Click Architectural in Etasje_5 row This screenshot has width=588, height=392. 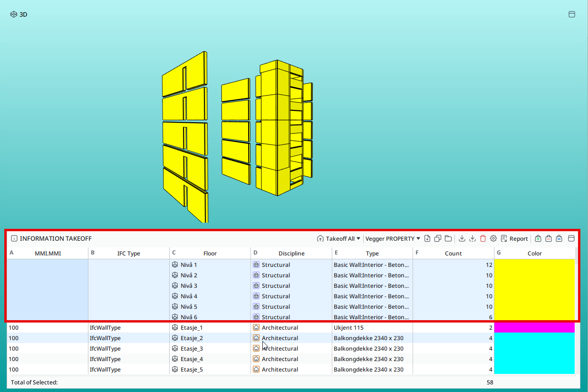click(x=280, y=370)
